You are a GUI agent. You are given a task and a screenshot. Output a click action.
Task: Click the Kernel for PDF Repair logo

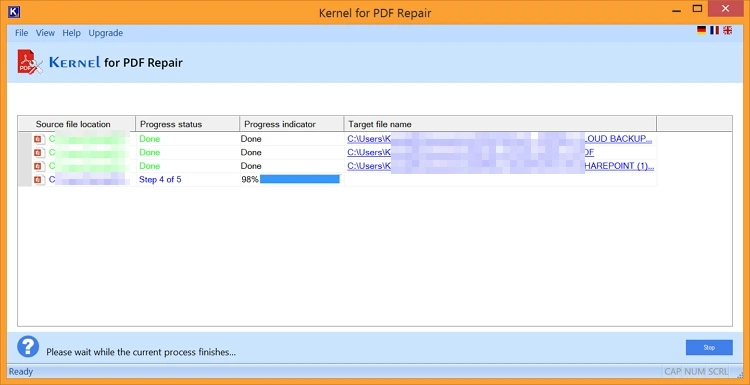click(100, 62)
